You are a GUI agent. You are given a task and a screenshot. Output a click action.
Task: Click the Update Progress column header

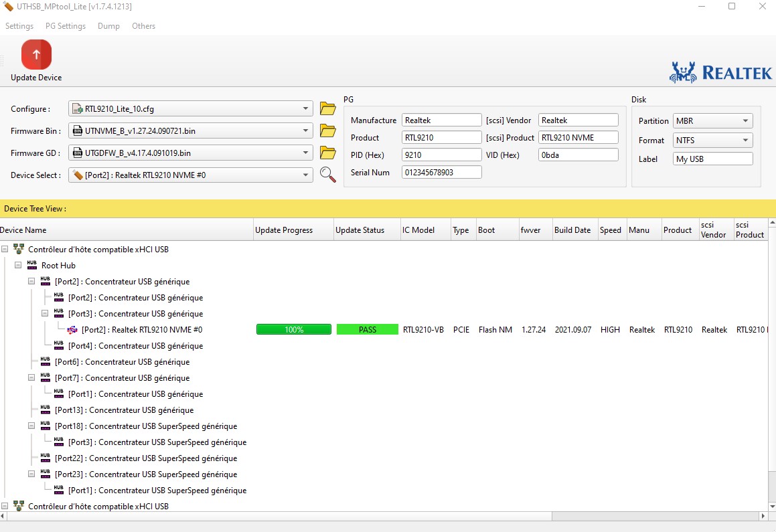[293, 230]
